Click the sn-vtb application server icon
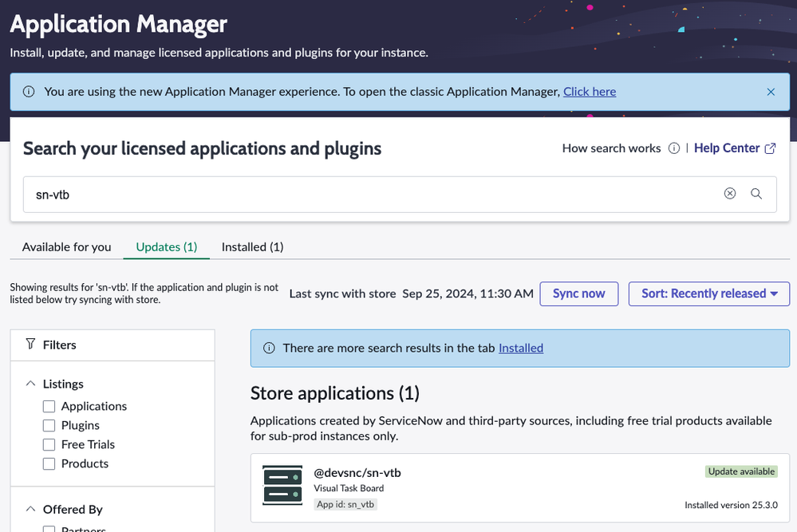This screenshot has width=797, height=532. 282,485
